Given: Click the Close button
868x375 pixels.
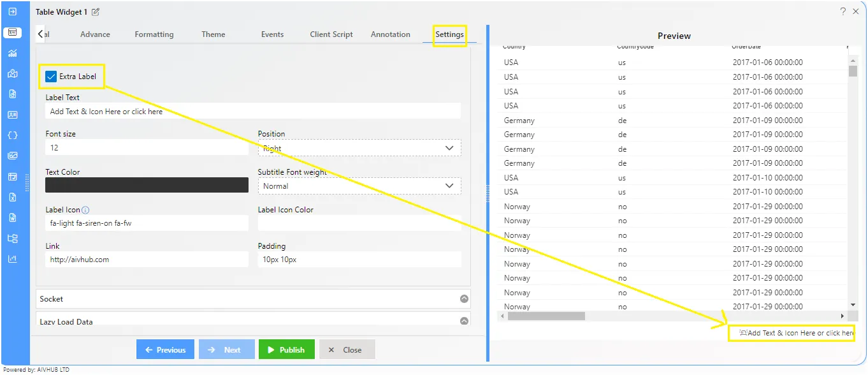Looking at the screenshot, I should (347, 349).
